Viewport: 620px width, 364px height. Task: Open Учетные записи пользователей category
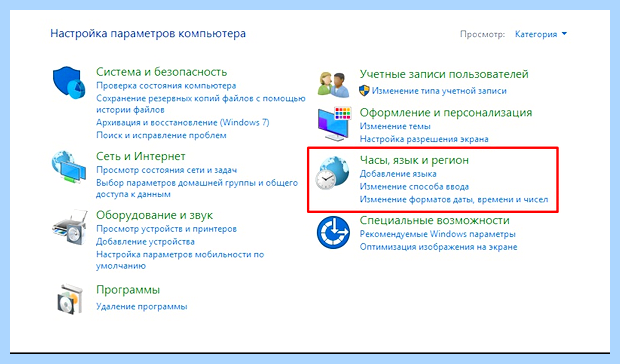(444, 74)
